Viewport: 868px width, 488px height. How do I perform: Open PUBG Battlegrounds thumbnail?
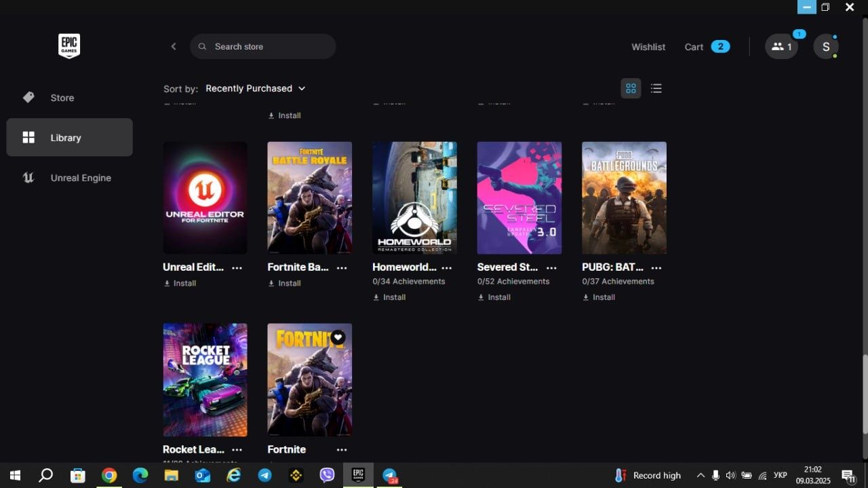[x=624, y=198]
